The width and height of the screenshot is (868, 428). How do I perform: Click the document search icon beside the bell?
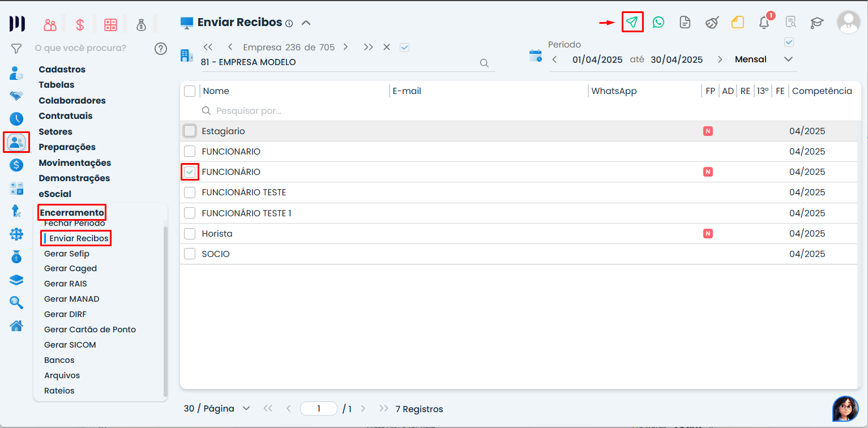(791, 23)
